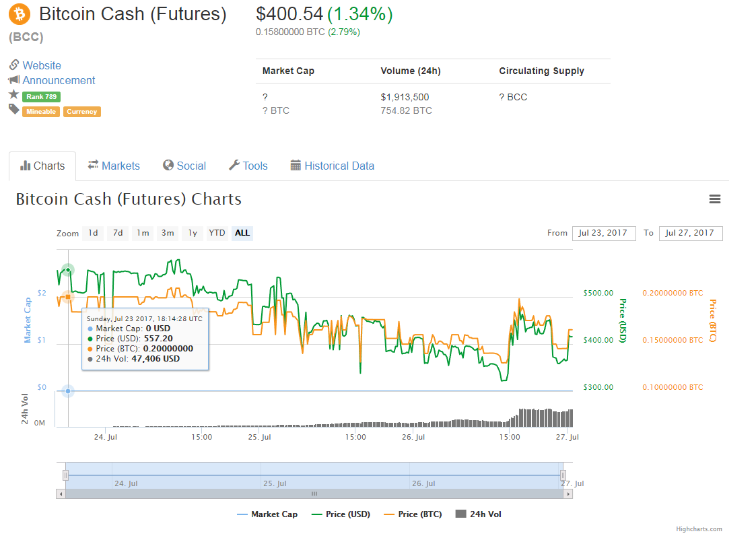Open the chart hamburger context menu
Image resolution: width=756 pixels, height=544 pixels.
click(715, 199)
